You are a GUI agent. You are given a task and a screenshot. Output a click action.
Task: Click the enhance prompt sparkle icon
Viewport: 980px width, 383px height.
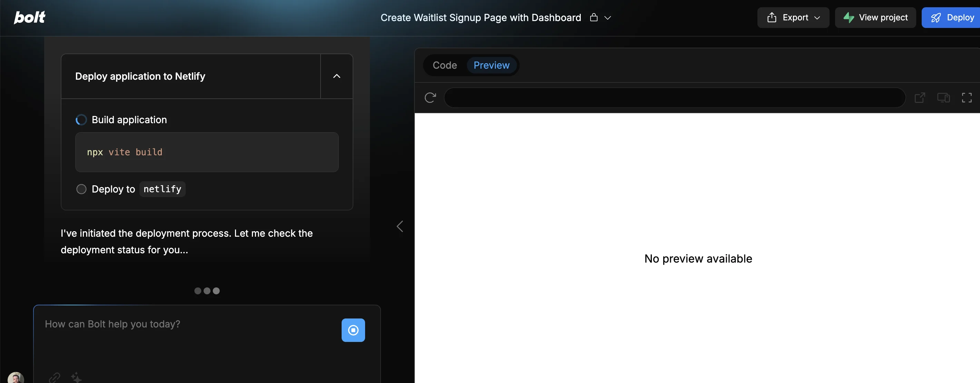pos(76,377)
